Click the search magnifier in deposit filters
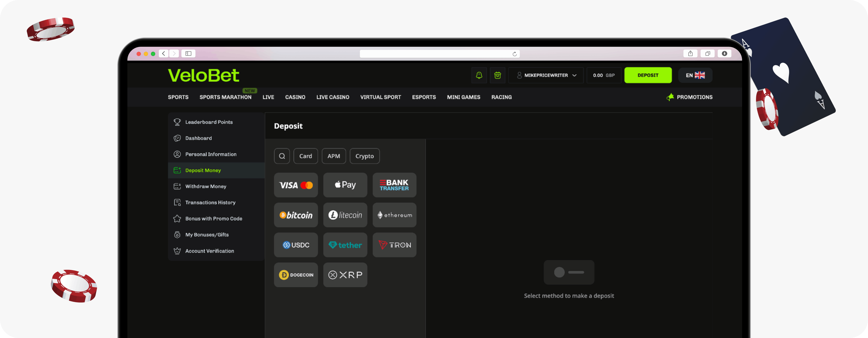Image resolution: width=868 pixels, height=338 pixels. coord(282,156)
